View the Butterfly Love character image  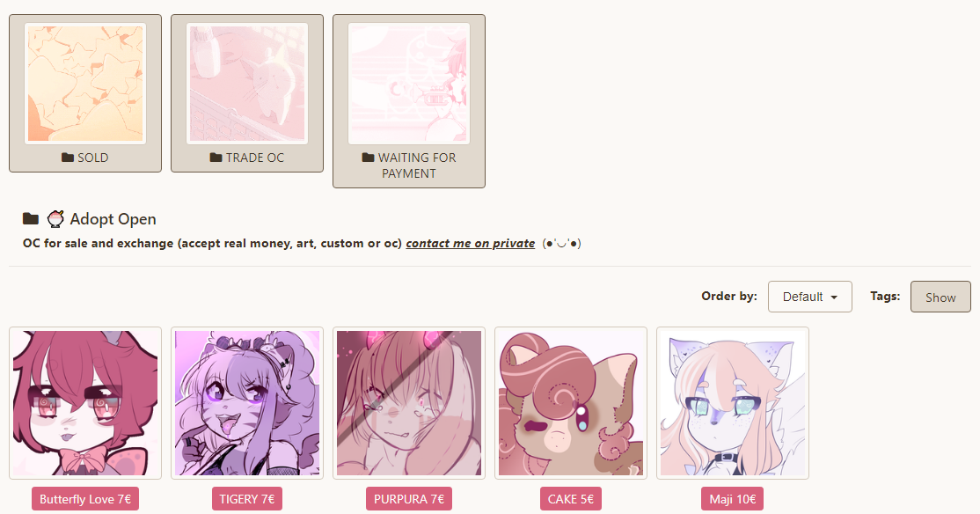(85, 403)
